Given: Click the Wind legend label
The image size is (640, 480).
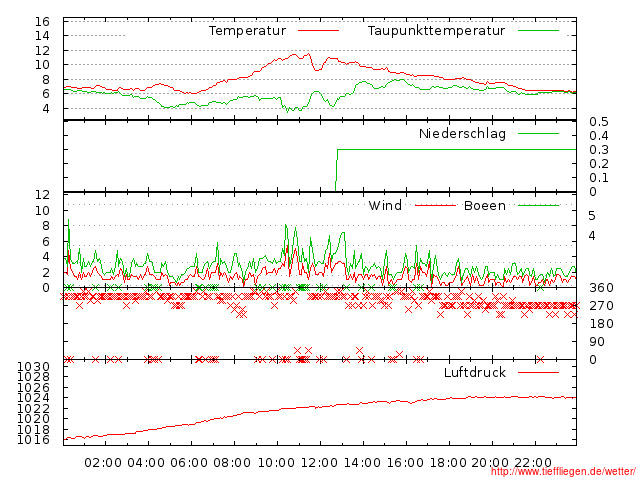Looking at the screenshot, I should point(385,205).
